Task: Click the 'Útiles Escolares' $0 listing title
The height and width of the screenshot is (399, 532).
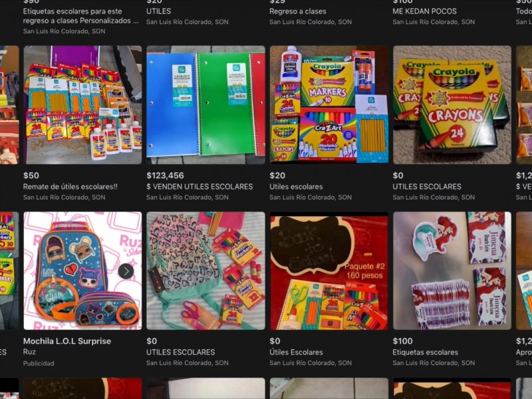Action: [296, 352]
